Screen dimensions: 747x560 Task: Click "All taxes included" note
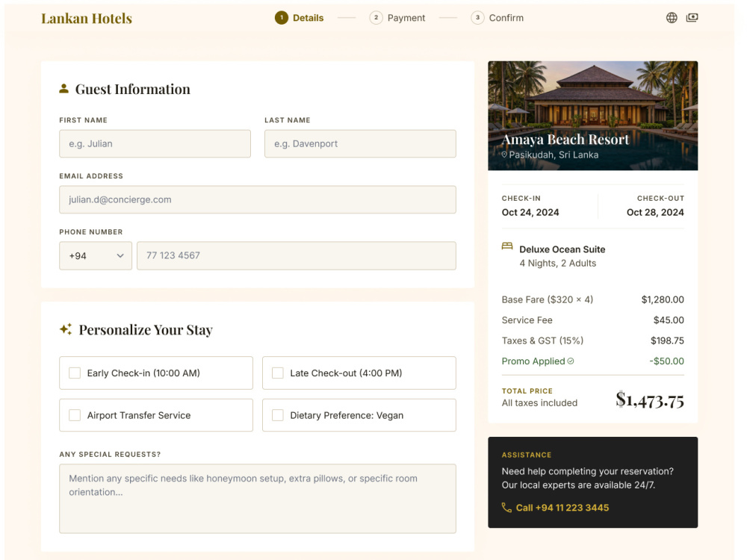pos(539,403)
